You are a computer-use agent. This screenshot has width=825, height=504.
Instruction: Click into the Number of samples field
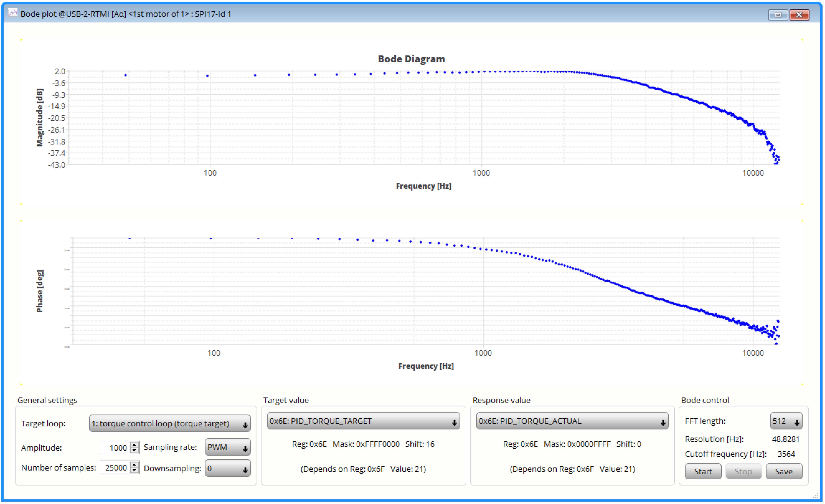pyautogui.click(x=115, y=468)
